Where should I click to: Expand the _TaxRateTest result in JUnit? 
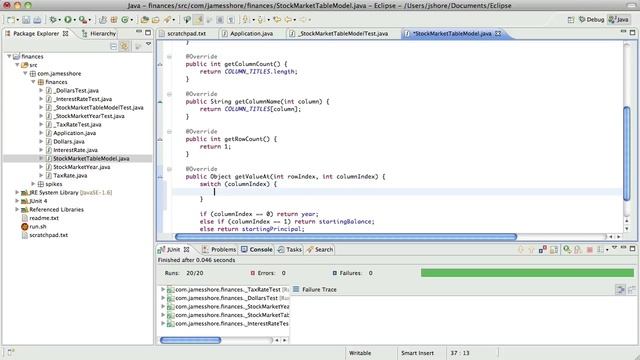163,289
